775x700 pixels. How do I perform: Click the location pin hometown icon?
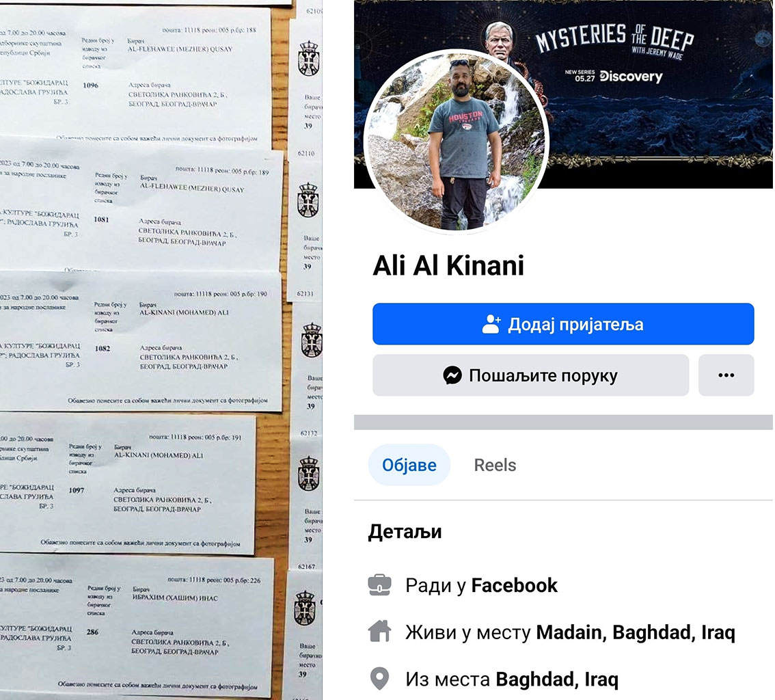point(379,678)
